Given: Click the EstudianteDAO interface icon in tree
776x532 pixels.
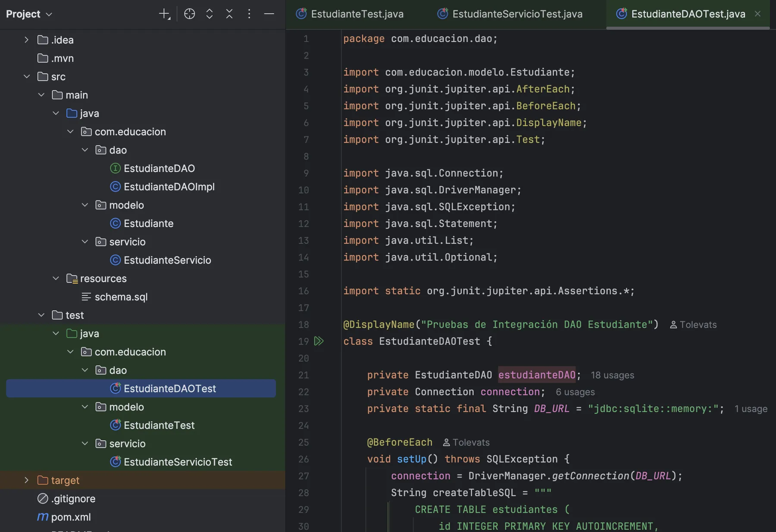Looking at the screenshot, I should tap(115, 169).
